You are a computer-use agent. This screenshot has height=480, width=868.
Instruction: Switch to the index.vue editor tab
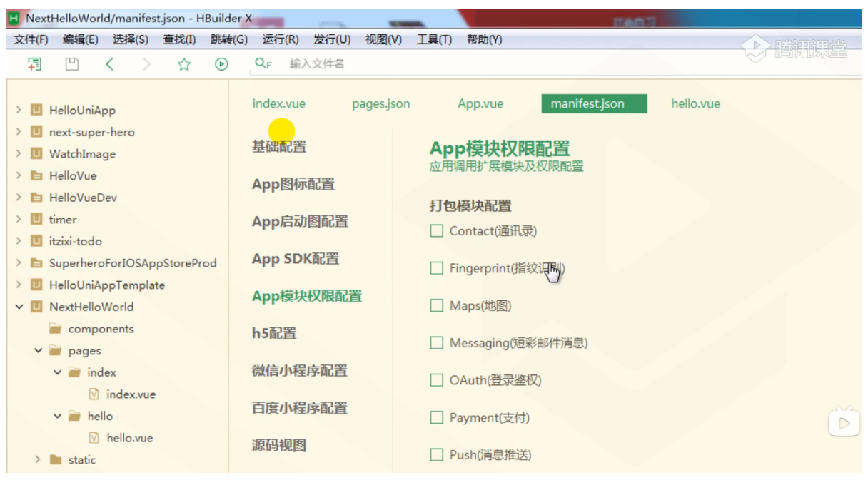tap(279, 103)
